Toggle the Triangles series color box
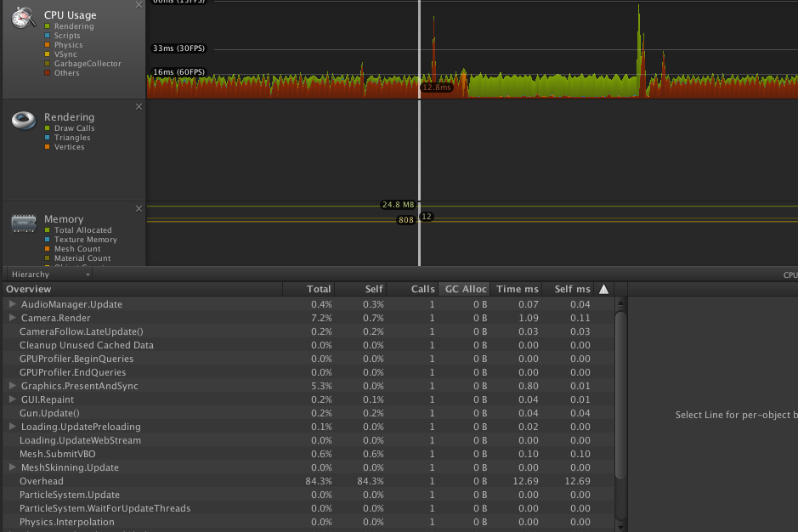Viewport: 798px width, 532px height. [48, 138]
